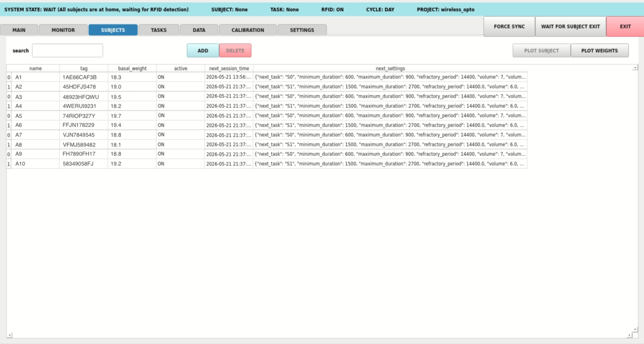Image resolution: width=644 pixels, height=344 pixels.
Task: Click tag cell 74RIOP327Y
Action: [84, 116]
